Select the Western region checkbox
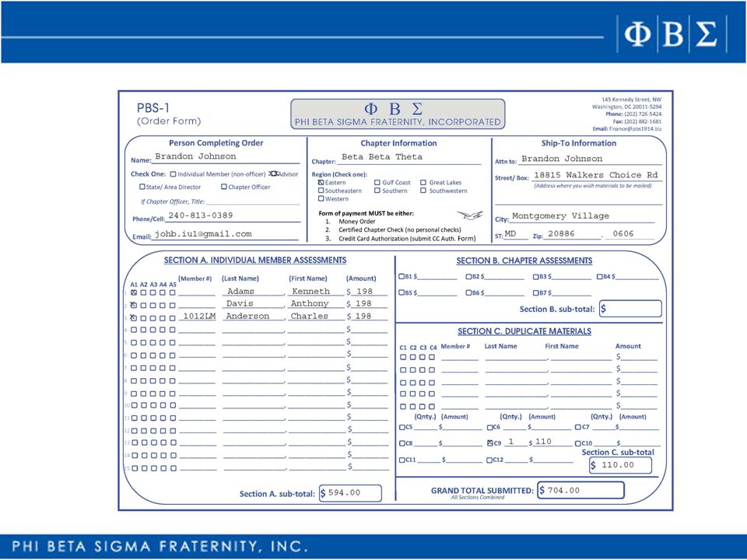The width and height of the screenshot is (747, 560). click(x=321, y=198)
